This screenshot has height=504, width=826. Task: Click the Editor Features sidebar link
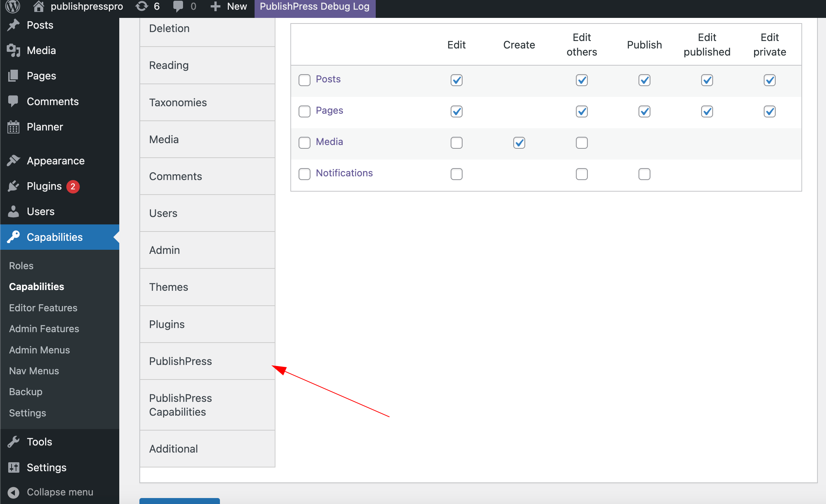43,308
